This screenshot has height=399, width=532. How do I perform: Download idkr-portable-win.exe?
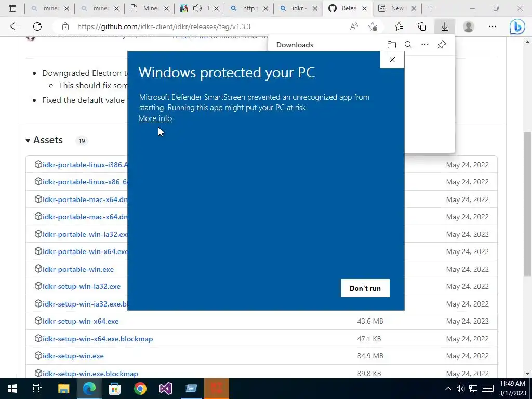pos(78,269)
